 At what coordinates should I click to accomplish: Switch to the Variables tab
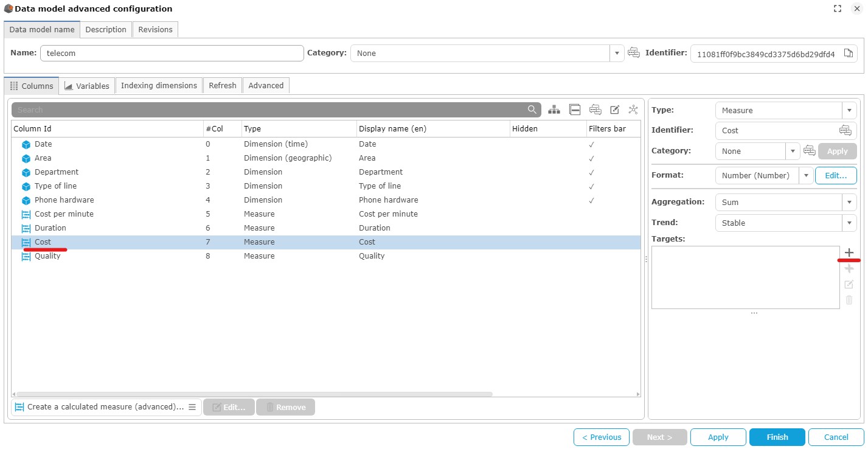pyautogui.click(x=87, y=86)
